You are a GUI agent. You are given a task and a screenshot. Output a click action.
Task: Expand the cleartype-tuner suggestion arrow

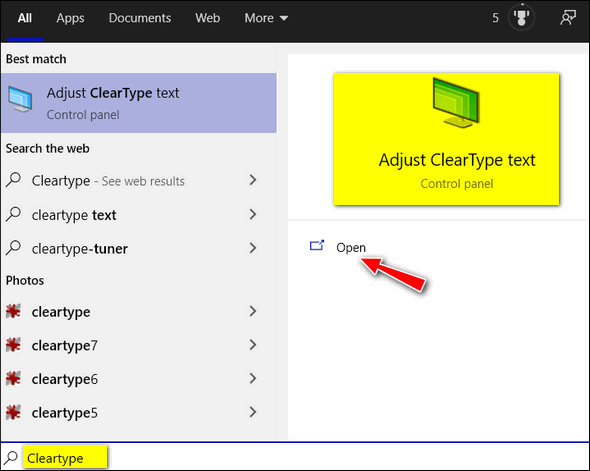[x=253, y=248]
